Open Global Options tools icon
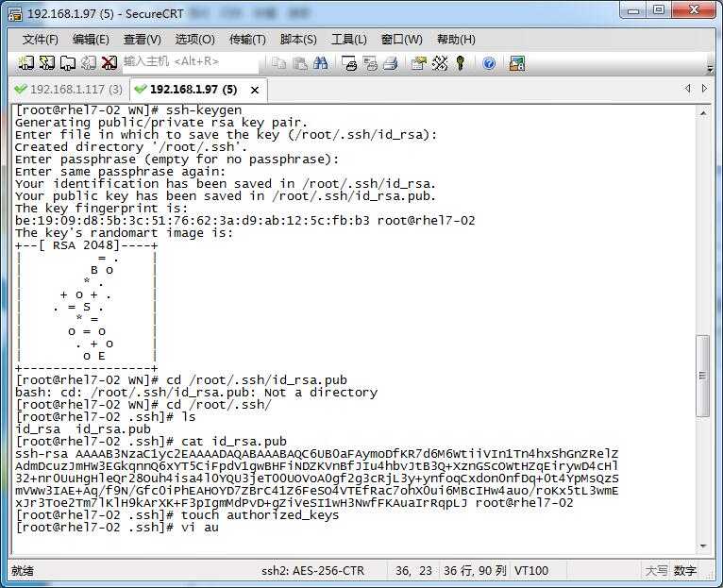This screenshot has height=588, width=723. tap(440, 62)
